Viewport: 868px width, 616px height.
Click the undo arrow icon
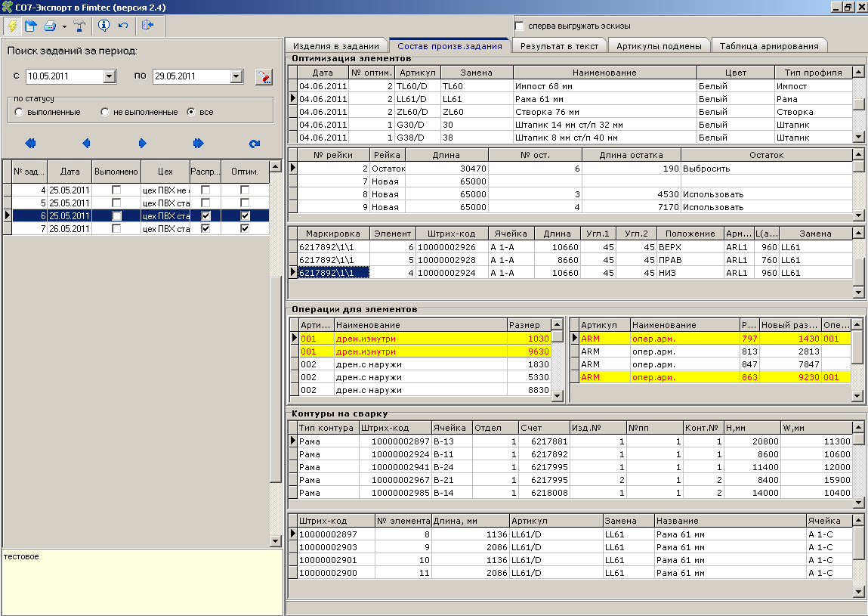(123, 26)
